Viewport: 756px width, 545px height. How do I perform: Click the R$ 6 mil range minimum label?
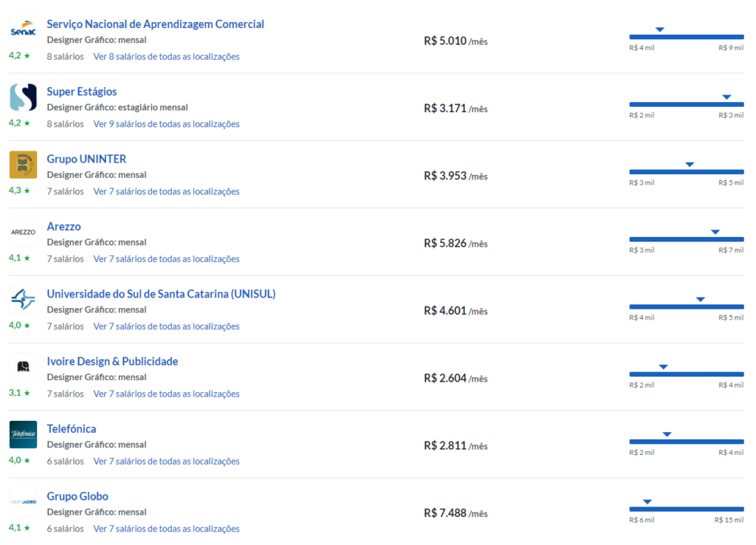[x=642, y=520]
